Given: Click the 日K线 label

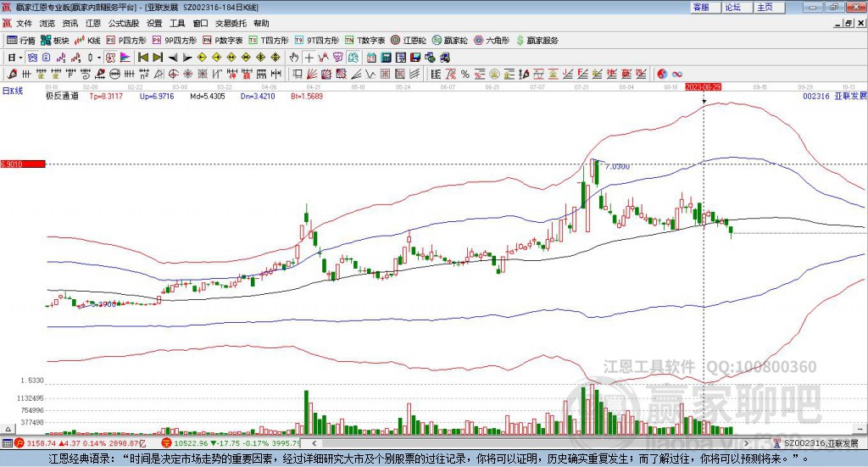Looking at the screenshot, I should (x=12, y=91).
